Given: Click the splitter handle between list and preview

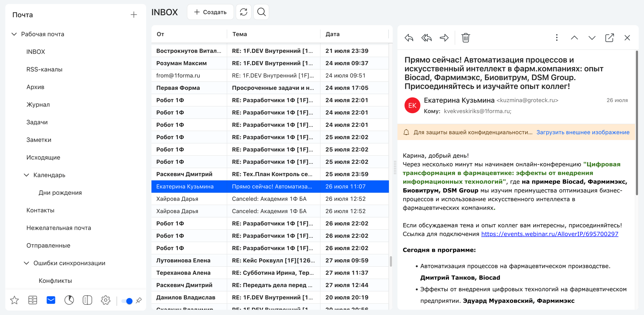Looking at the screenshot, I should tap(395, 168).
